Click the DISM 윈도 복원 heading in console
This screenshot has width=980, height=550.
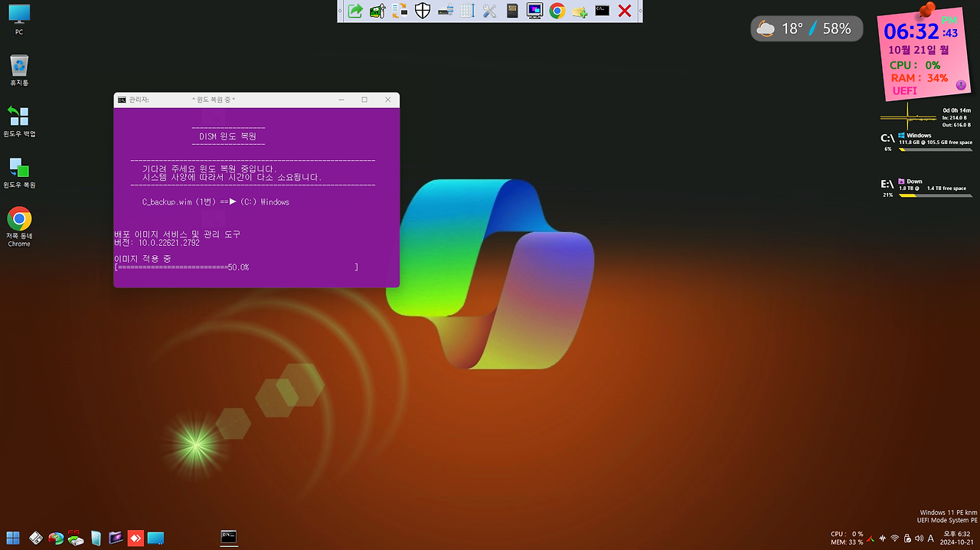[227, 136]
